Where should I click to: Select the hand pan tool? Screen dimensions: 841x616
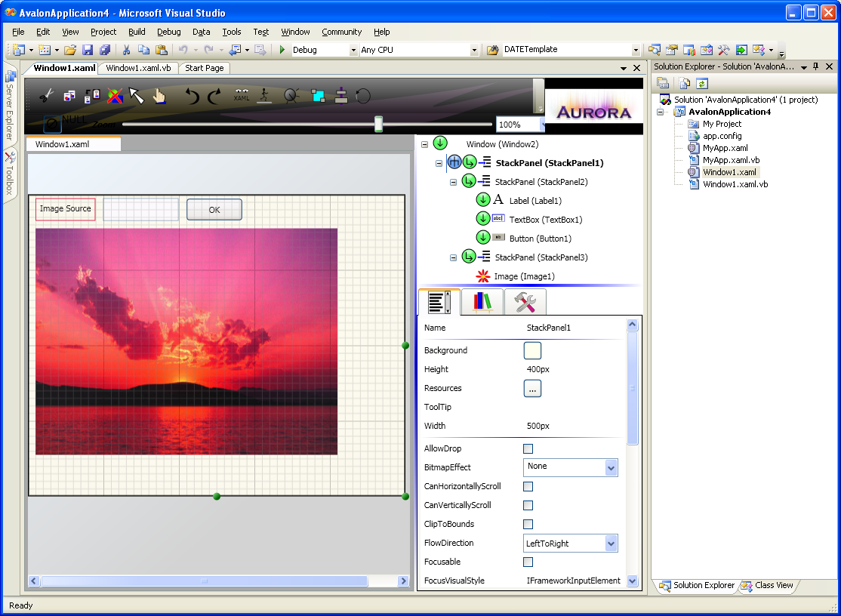[159, 96]
